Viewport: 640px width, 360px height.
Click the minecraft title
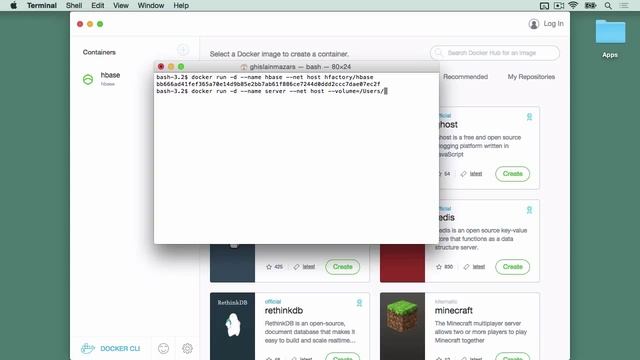(x=453, y=311)
